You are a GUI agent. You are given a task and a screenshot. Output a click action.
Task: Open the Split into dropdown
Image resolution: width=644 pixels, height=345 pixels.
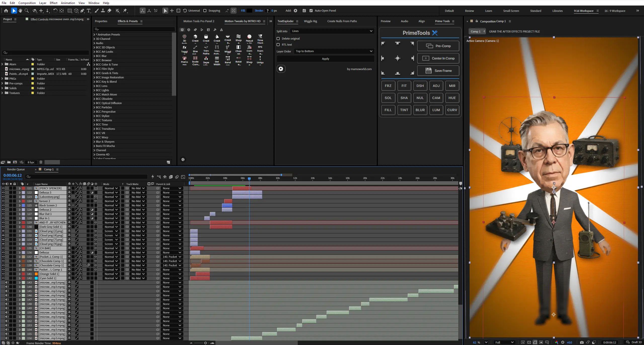coord(332,31)
